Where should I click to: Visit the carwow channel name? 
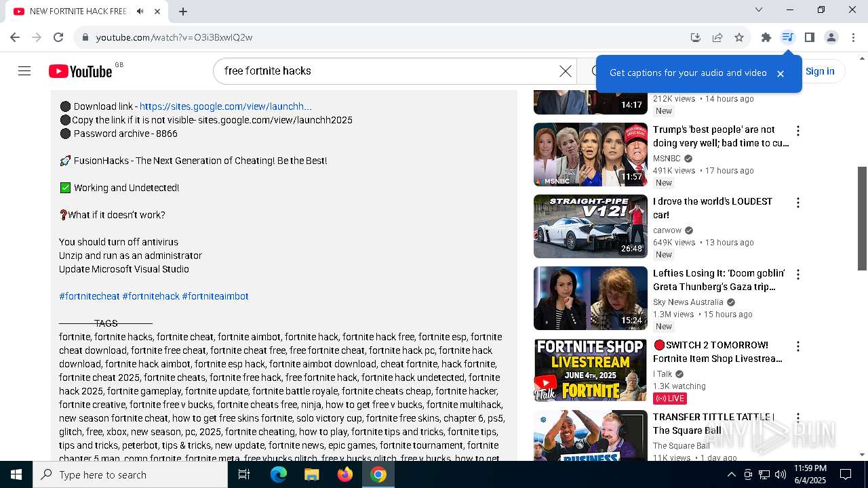point(667,230)
